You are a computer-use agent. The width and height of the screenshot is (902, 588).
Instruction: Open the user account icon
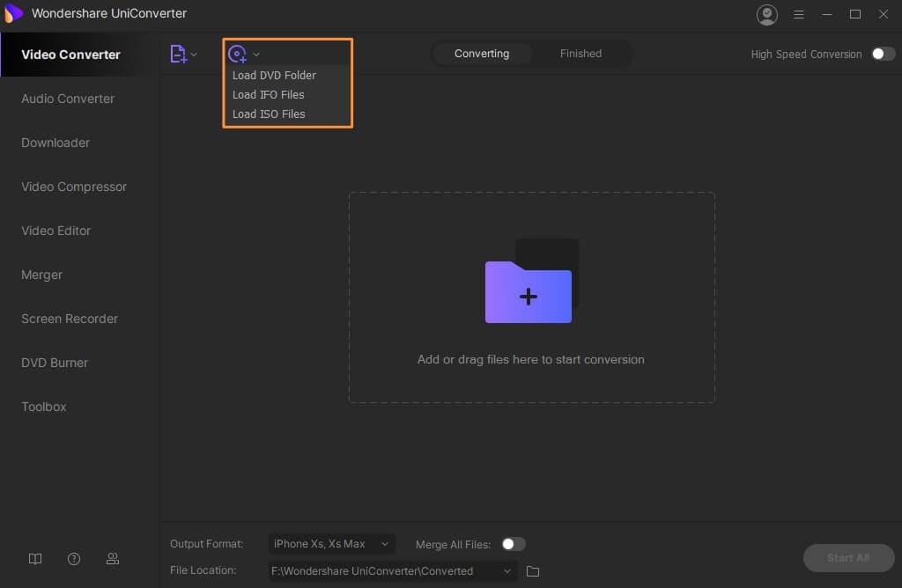tap(766, 14)
